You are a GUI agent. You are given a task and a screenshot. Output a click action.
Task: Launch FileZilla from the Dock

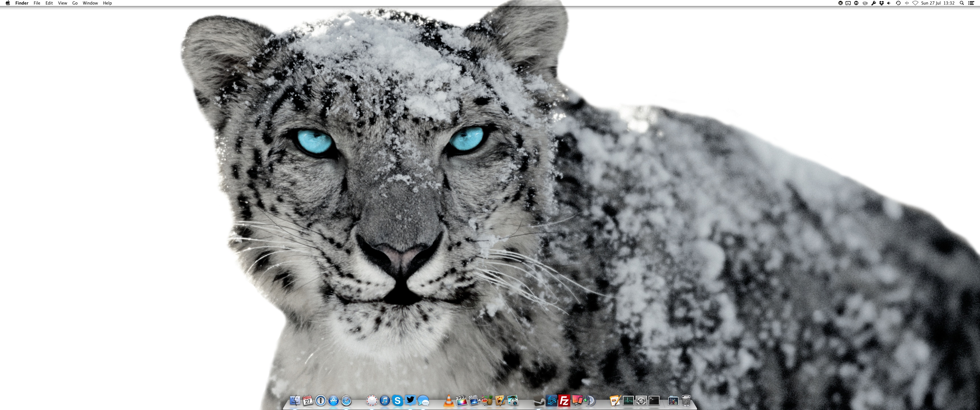click(x=564, y=401)
